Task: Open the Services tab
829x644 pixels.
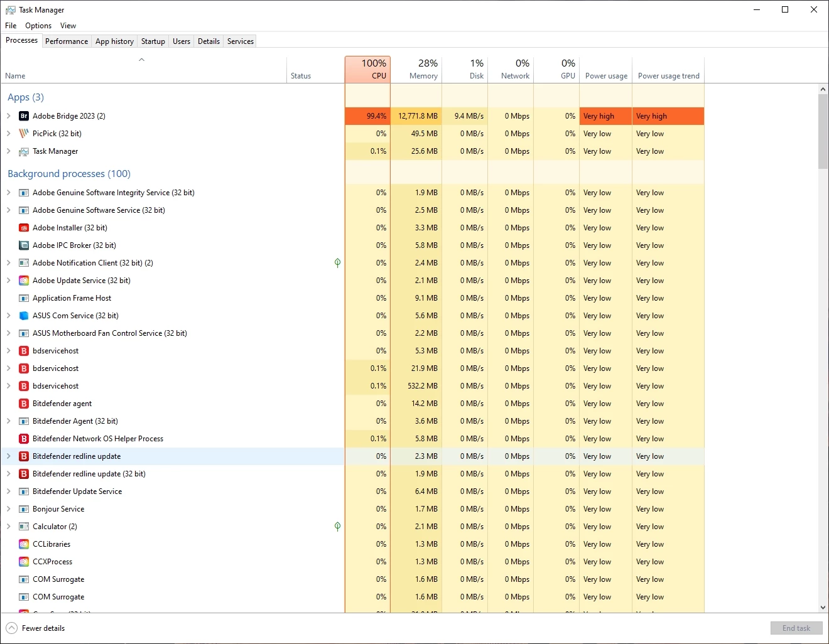Action: click(x=241, y=41)
